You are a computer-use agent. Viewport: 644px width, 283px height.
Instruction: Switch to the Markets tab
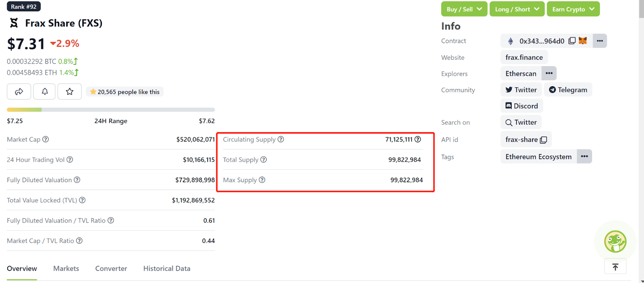tap(66, 268)
